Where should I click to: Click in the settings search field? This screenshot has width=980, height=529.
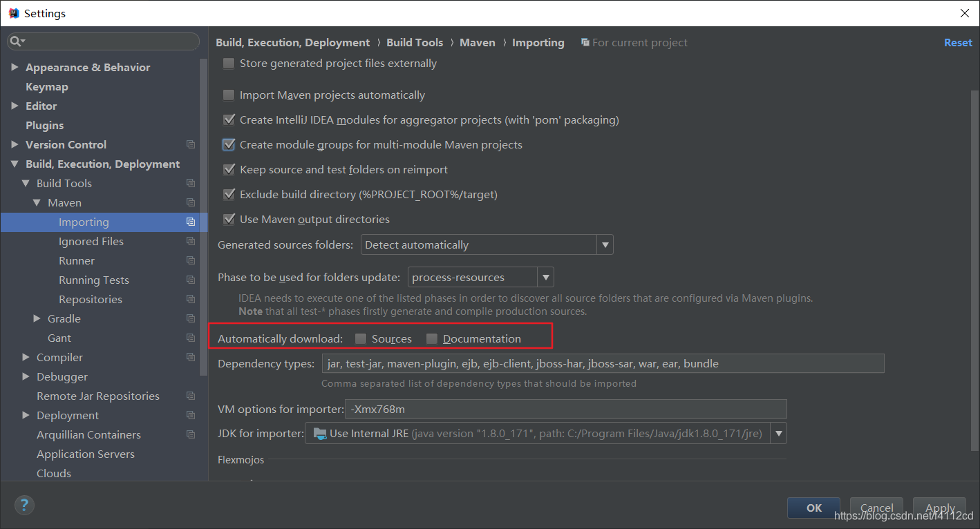tap(104, 42)
